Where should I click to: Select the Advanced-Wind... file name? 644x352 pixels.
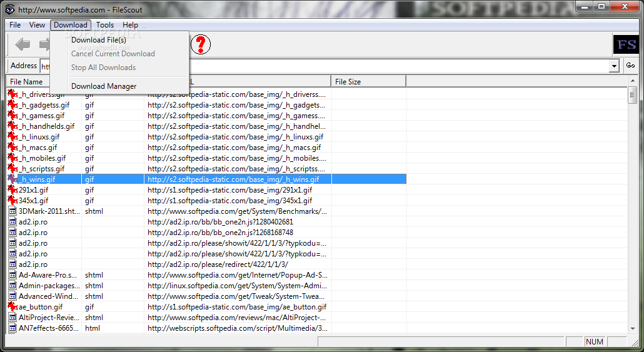[x=49, y=296]
